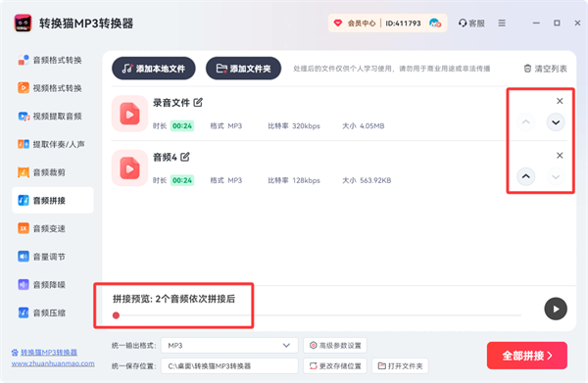Maximize the window

(557, 24)
